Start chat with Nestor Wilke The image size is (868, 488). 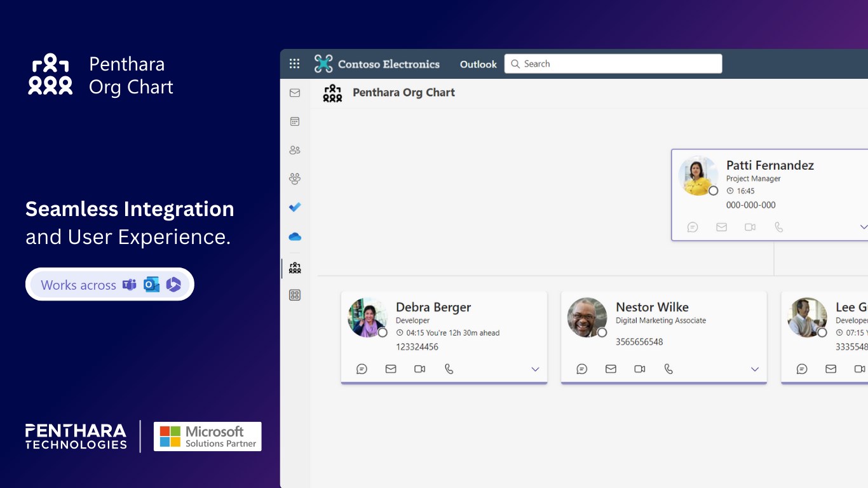pos(582,369)
